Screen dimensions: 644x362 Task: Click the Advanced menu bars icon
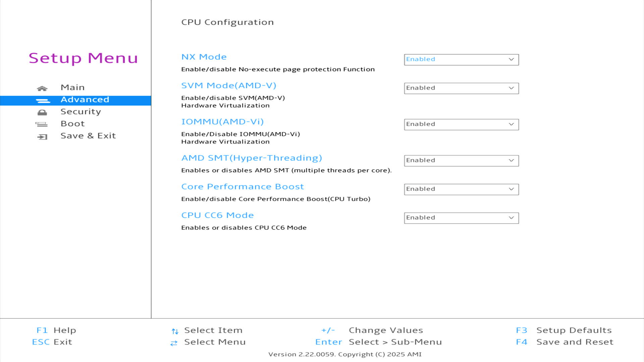(43, 101)
